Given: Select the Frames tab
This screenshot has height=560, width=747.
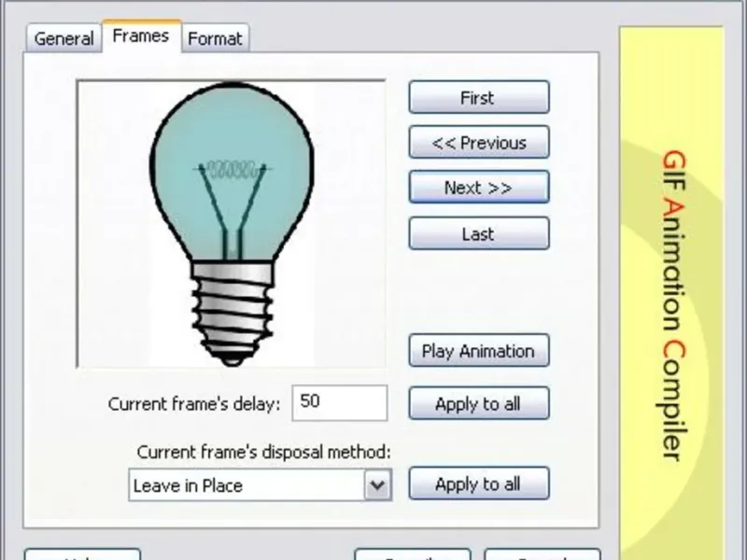Looking at the screenshot, I should pyautogui.click(x=140, y=36).
